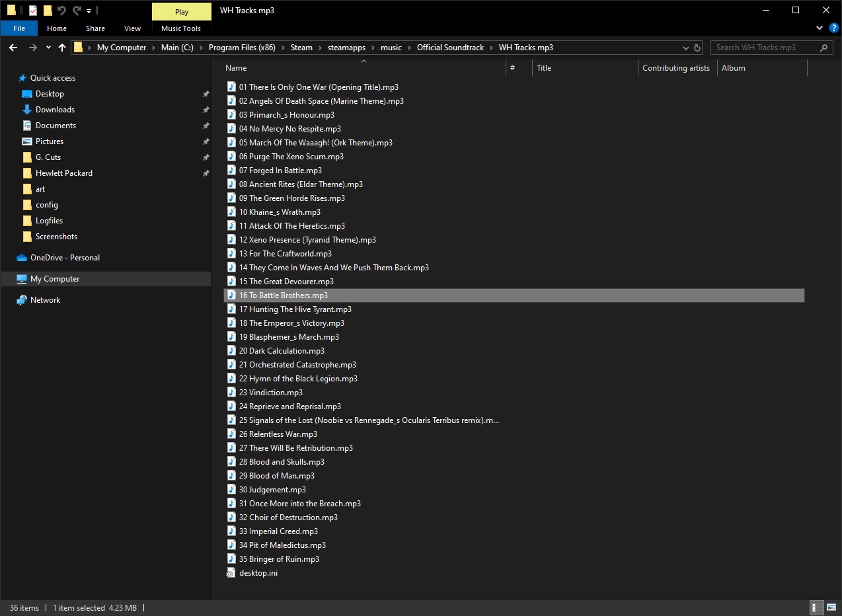Select '16 To Battle Brothers.mp3'
This screenshot has height=616, width=842.
[x=514, y=295]
